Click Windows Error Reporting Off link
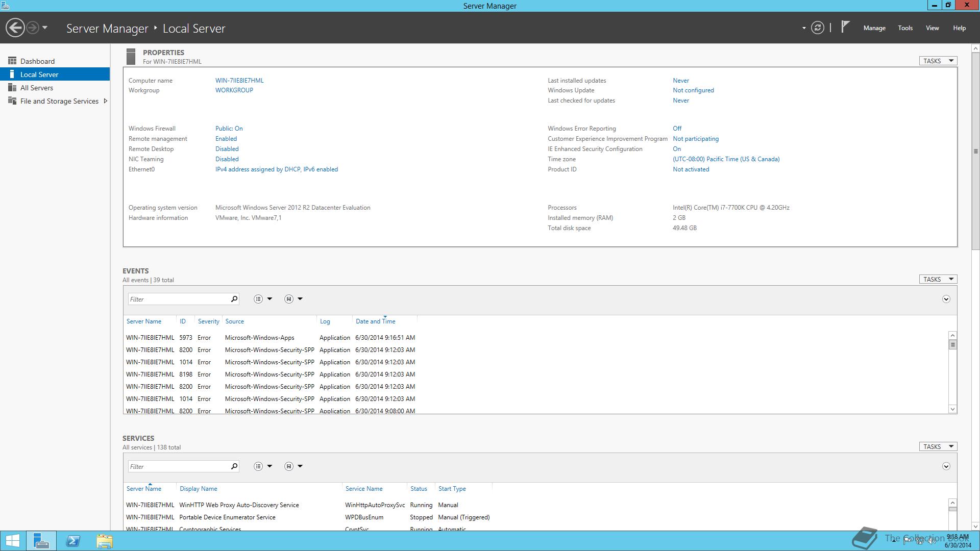 pos(677,129)
